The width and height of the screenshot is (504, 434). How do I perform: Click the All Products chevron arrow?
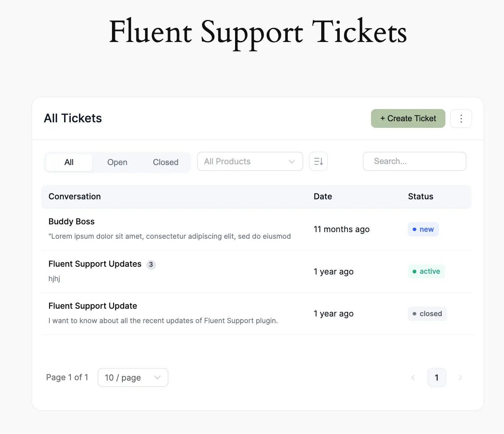click(292, 161)
